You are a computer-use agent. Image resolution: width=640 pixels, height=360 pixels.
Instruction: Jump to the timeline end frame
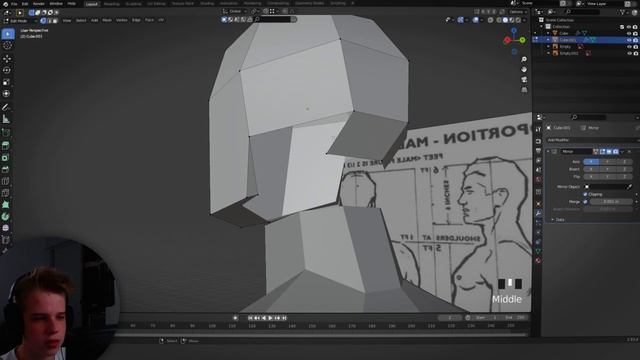coord(284,318)
